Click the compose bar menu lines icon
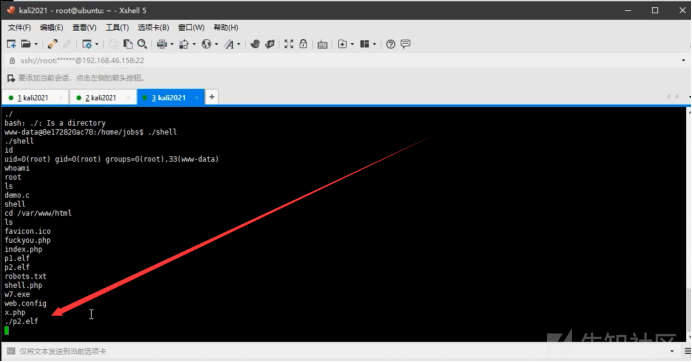 click(x=688, y=351)
